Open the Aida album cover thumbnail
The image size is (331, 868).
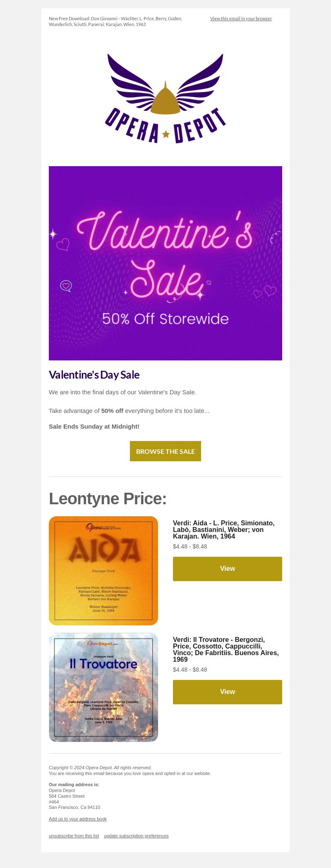pyautogui.click(x=103, y=571)
